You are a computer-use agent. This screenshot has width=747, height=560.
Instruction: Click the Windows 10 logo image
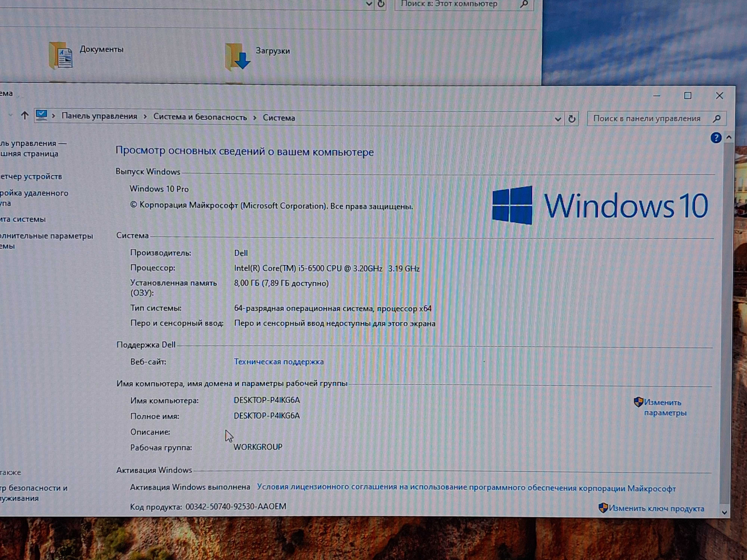600,205
